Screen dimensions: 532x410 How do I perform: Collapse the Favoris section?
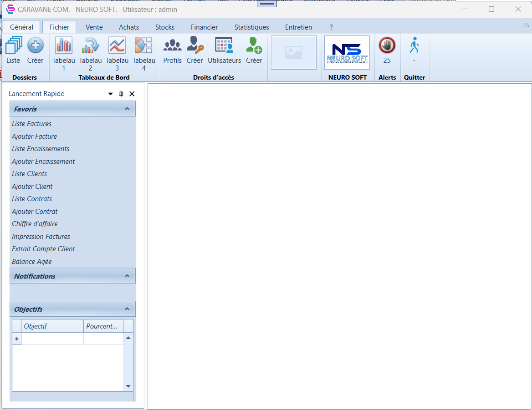127,109
